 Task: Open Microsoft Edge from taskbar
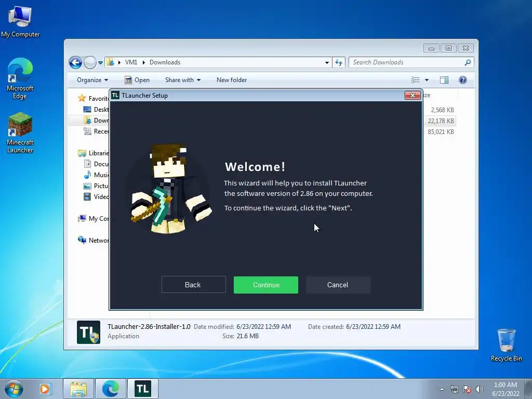111,389
